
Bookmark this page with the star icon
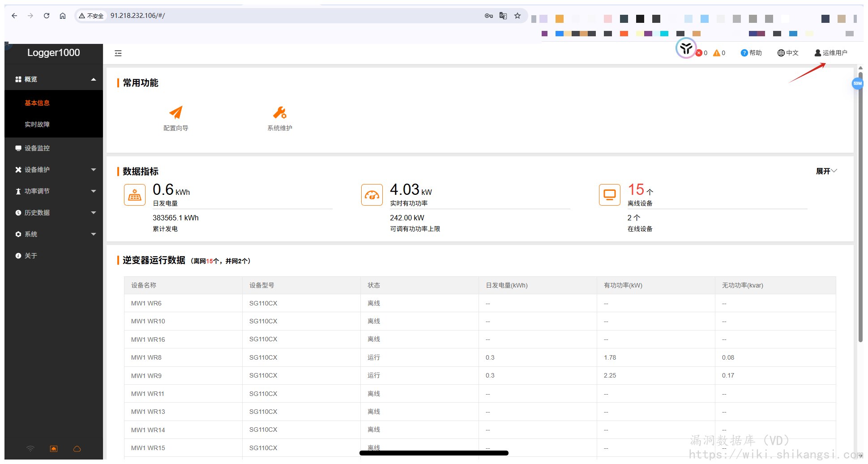click(517, 16)
